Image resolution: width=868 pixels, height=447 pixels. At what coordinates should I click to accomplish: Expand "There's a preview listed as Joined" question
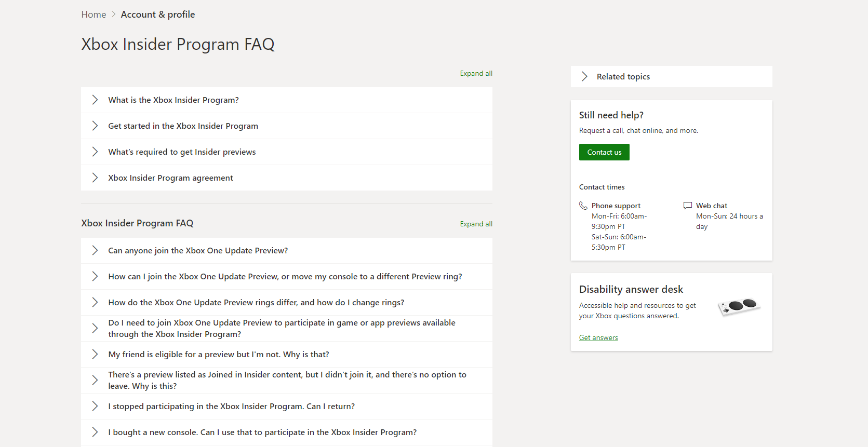[287, 381]
